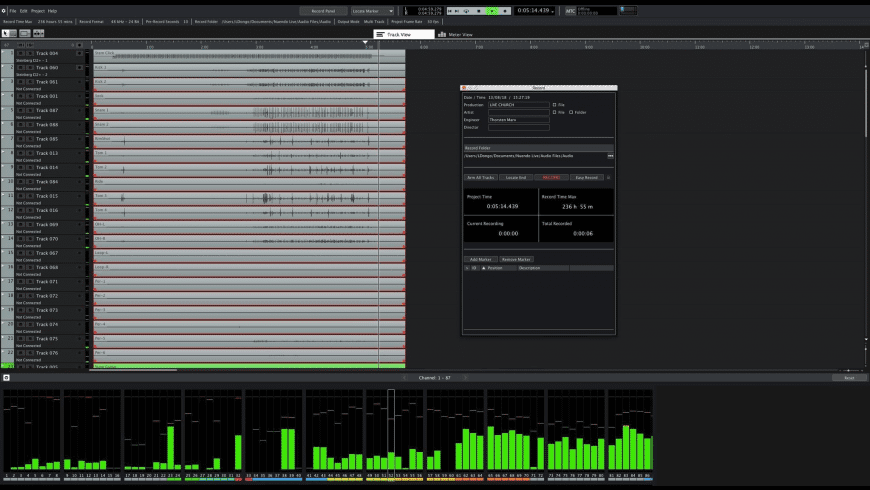Tick the File checkbox beside Artist
Viewport: 870px width, 490px height.
554,112
